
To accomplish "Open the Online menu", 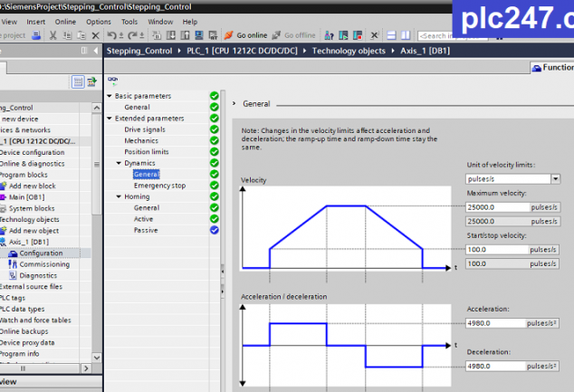I will pos(65,22).
